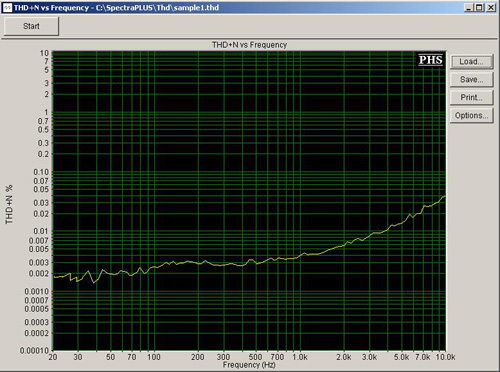Click the THD+N vs Frequency plot title
The width and height of the screenshot is (500, 372).
tap(249, 45)
